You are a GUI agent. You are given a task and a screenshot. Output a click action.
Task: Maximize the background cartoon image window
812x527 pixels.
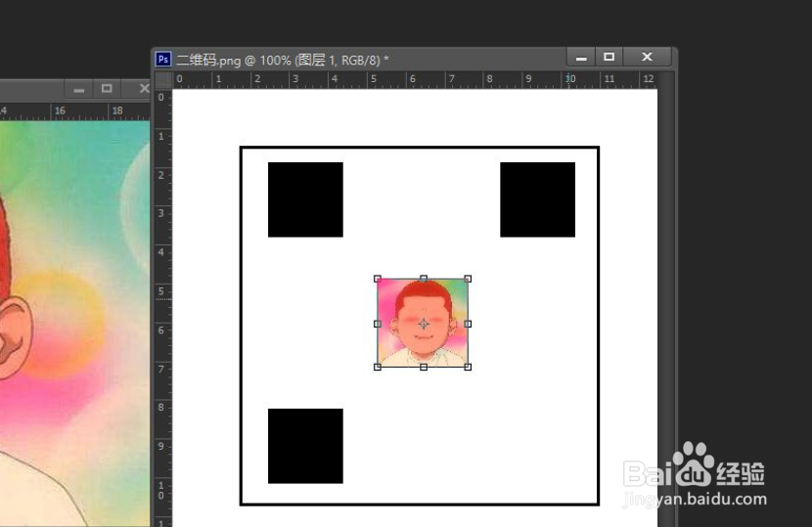coord(107,89)
